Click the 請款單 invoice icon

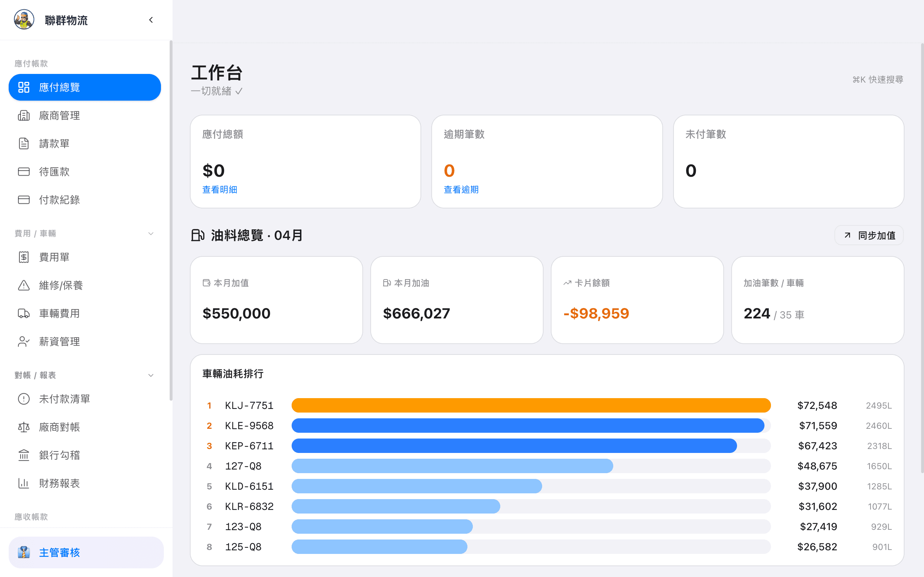tap(24, 144)
